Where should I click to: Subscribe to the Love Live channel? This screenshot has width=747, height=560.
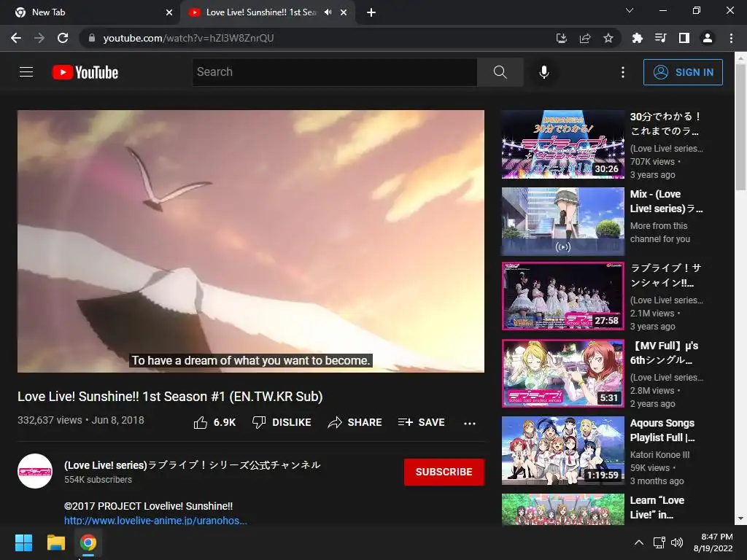[x=444, y=472]
